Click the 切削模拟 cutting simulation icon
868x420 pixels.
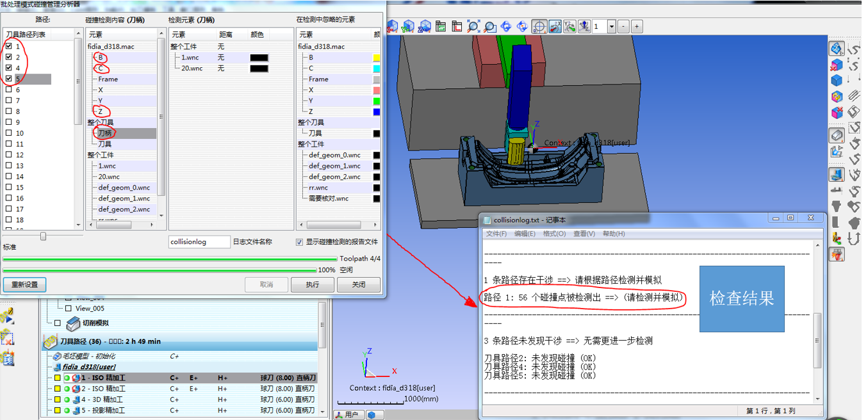click(x=73, y=324)
